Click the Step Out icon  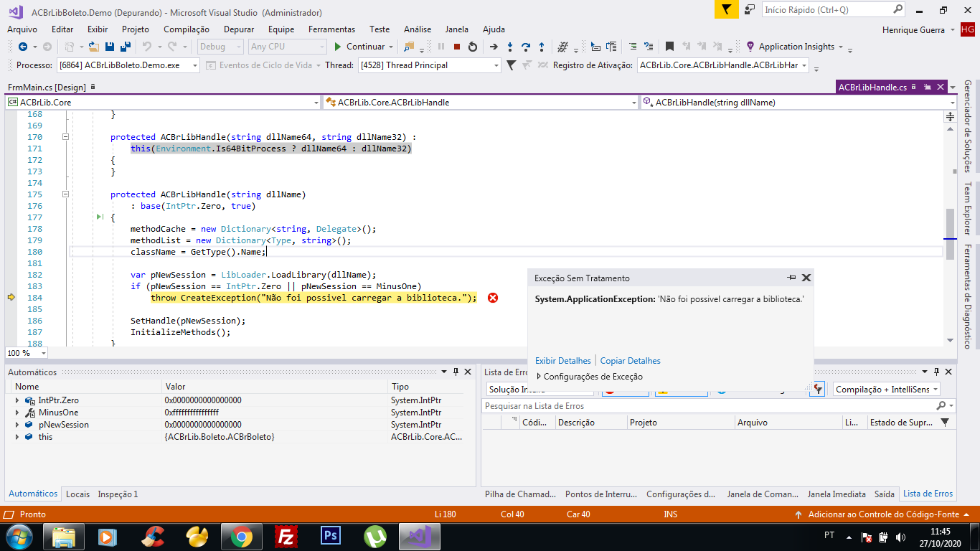tap(542, 47)
